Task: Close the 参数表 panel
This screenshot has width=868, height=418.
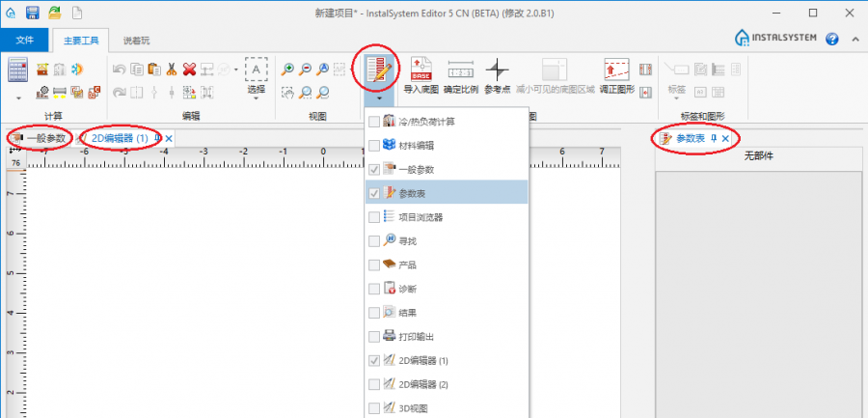Action: pyautogui.click(x=725, y=139)
